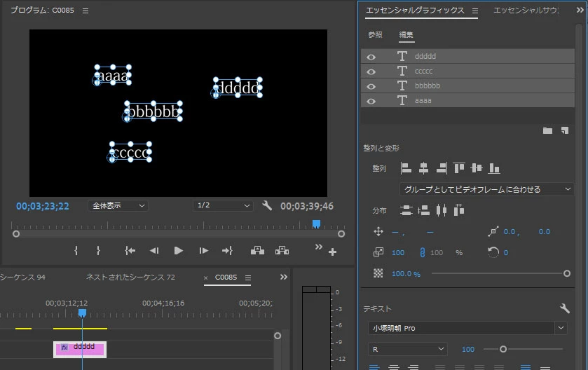This screenshot has width=588, height=370.
Task: Select the ddddd clip on timeline
Action: point(80,350)
